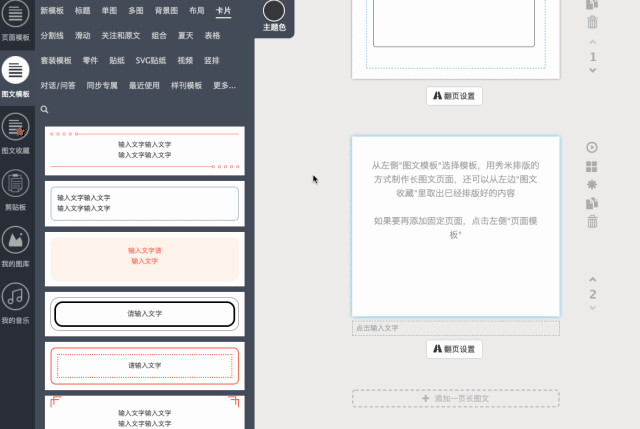Choose the gray rounded border card template
Screen dimensions: 640x429
coord(144,203)
